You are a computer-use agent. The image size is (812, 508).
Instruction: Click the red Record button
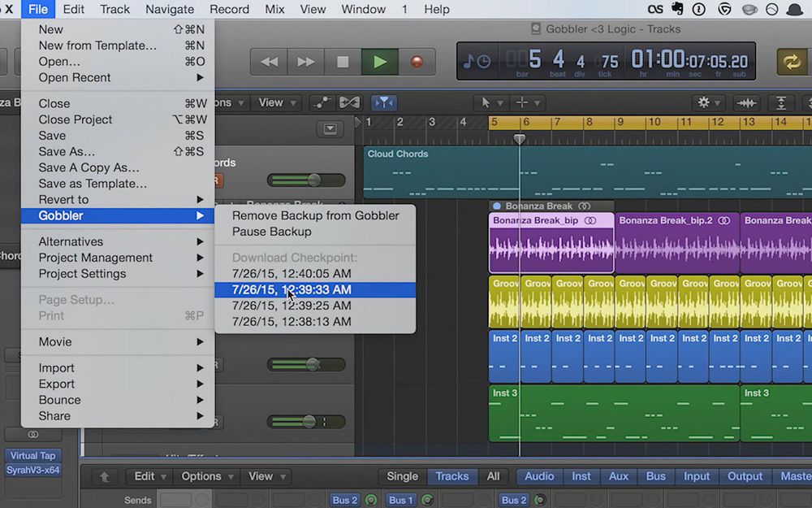417,63
